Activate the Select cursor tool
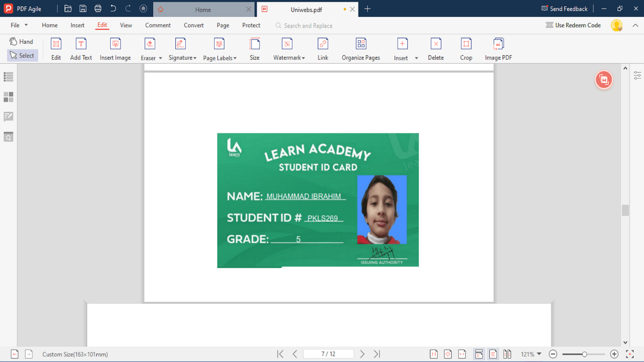This screenshot has width=644, height=362. click(x=22, y=55)
